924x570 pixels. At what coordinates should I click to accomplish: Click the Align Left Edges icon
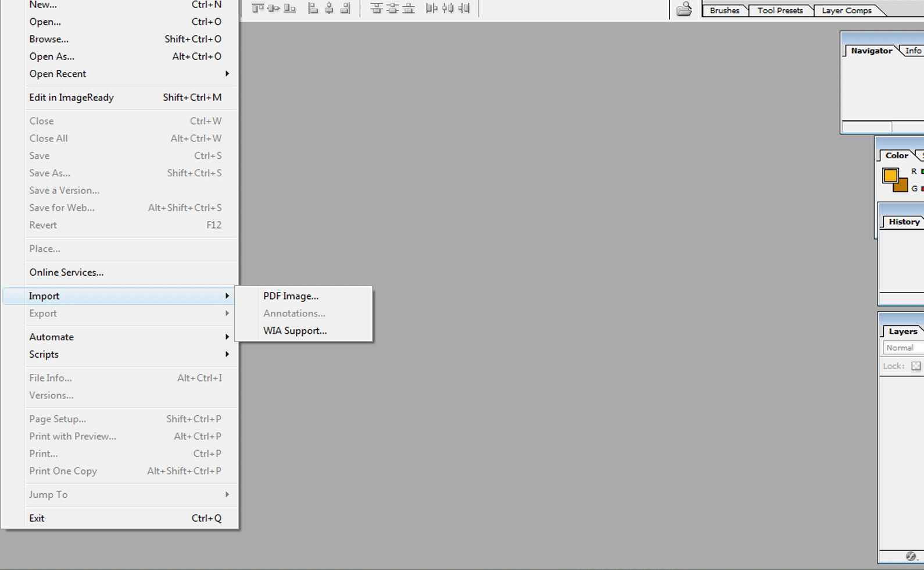pos(313,8)
